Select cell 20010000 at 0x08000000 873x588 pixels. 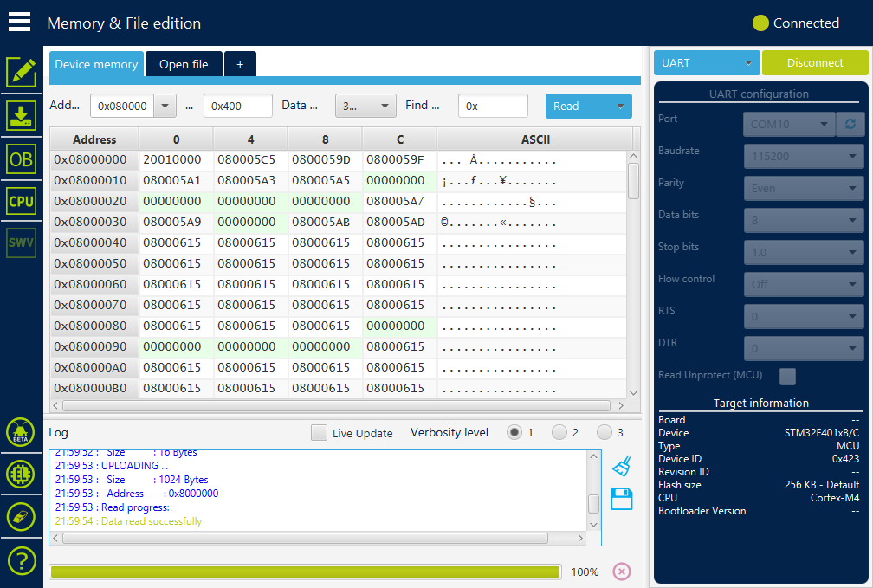176,160
